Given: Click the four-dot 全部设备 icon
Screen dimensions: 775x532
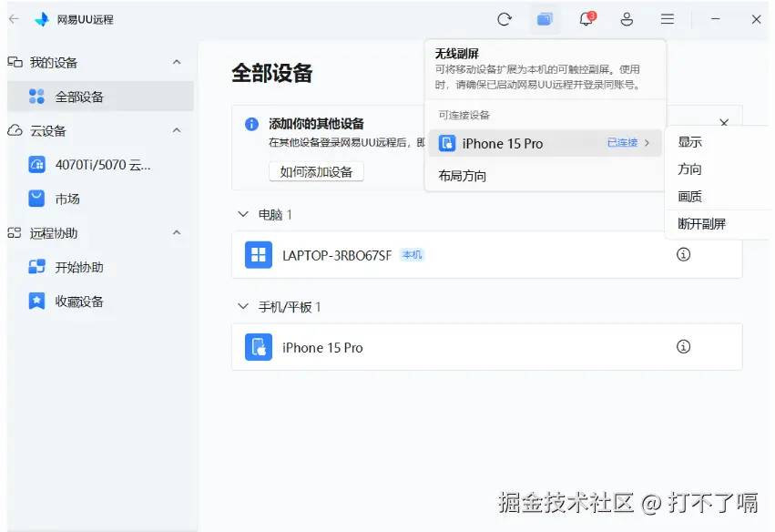Looking at the screenshot, I should [36, 97].
